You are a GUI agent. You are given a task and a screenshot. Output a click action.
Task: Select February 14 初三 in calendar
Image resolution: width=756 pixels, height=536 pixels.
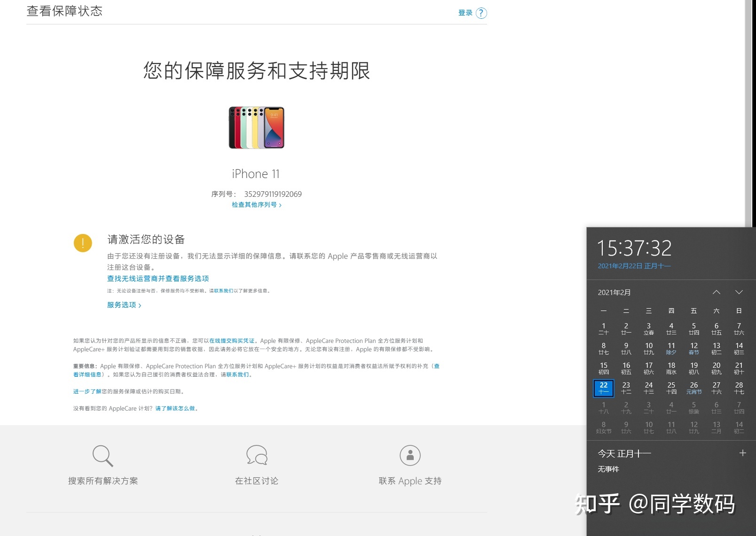(x=739, y=349)
